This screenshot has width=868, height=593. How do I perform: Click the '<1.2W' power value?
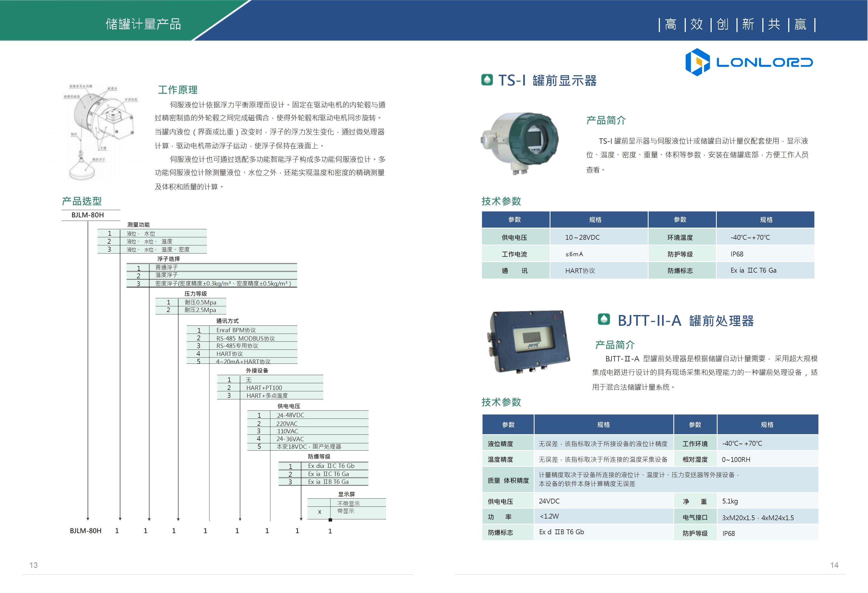coord(549,516)
